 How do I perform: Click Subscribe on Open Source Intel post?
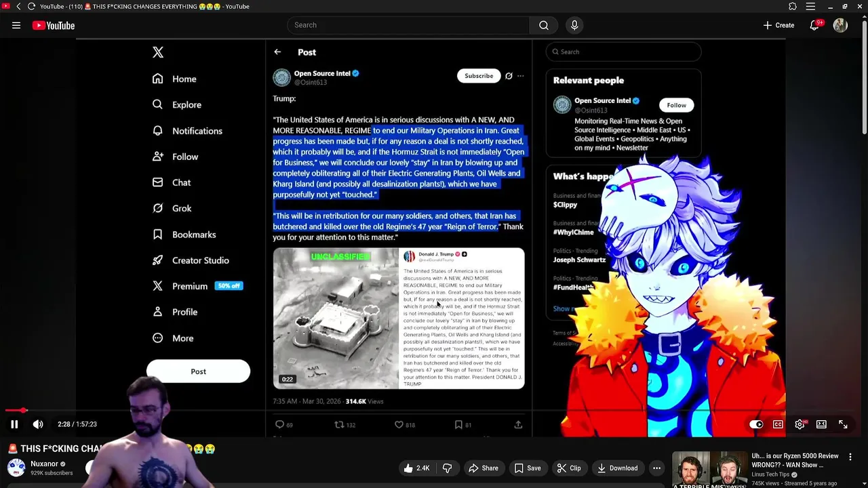point(479,76)
